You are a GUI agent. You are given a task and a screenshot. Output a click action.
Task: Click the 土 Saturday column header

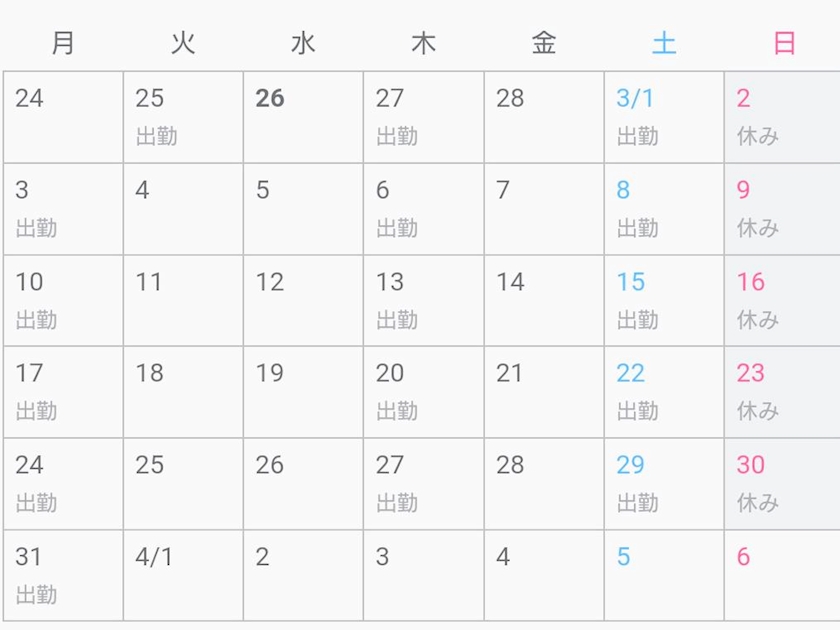pos(664,43)
